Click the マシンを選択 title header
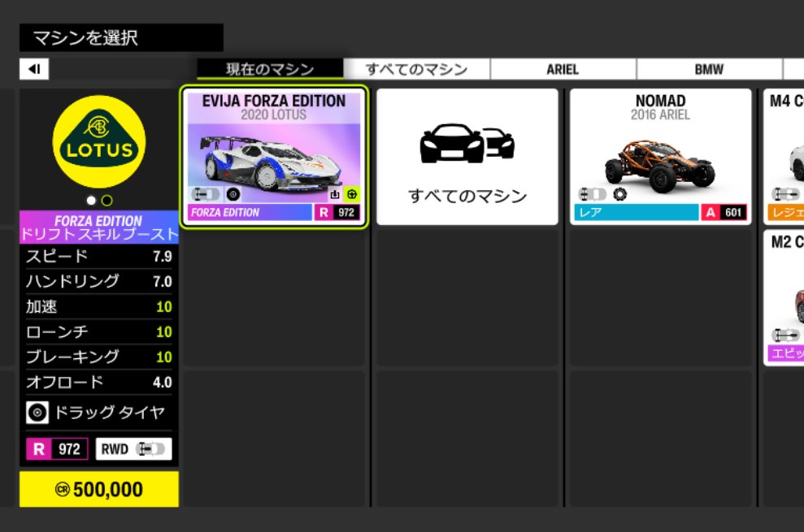This screenshot has height=532, width=804. coord(121,37)
